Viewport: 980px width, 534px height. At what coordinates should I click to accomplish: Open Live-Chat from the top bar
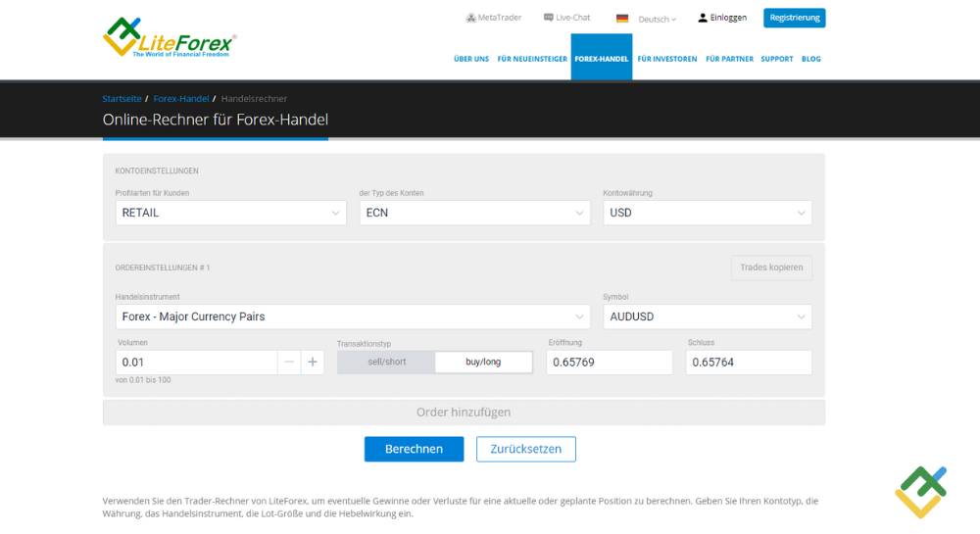point(549,18)
